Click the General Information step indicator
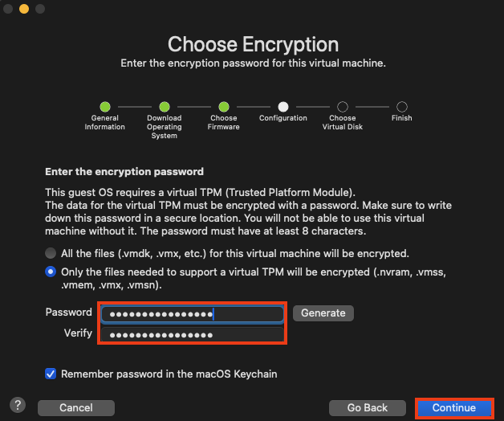This screenshot has height=421, width=504. click(x=105, y=106)
